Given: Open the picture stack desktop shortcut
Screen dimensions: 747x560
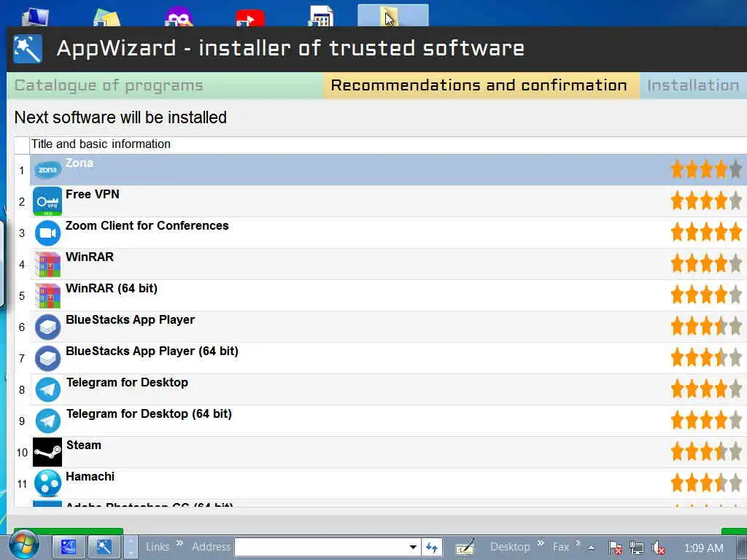Looking at the screenshot, I should pos(107,18).
